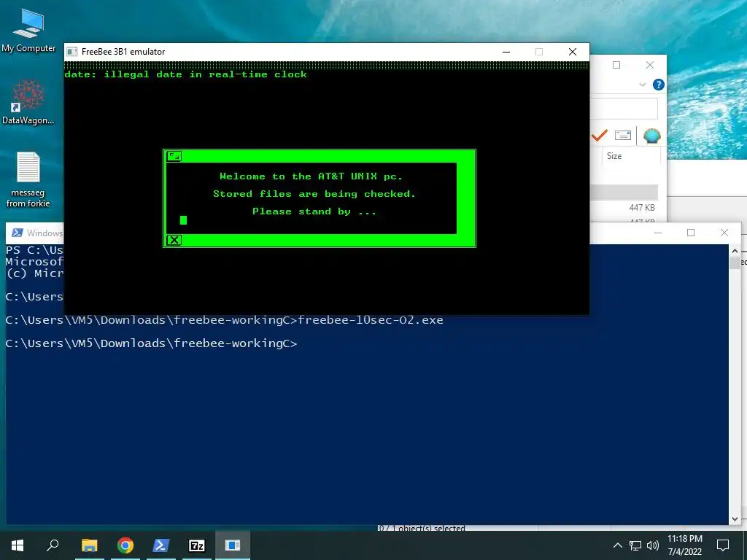This screenshot has width=747, height=560.
Task: Switch to the FreeBee emulator taskbar button
Action: (233, 545)
